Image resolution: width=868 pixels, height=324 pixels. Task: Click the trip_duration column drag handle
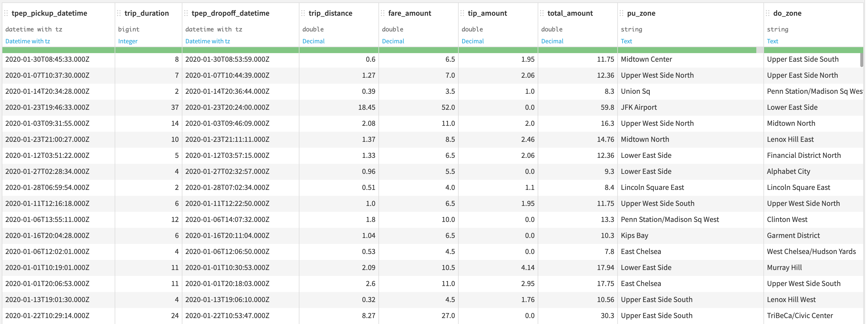119,13
